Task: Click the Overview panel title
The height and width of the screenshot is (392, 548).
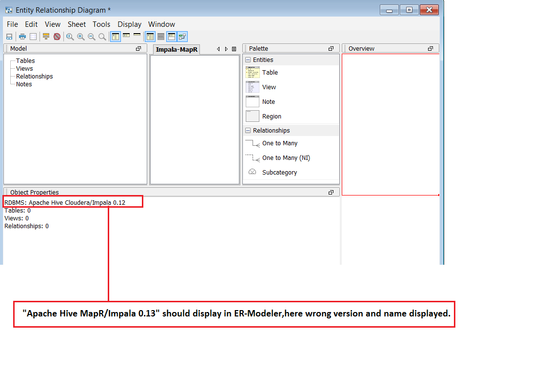Action: [361, 49]
